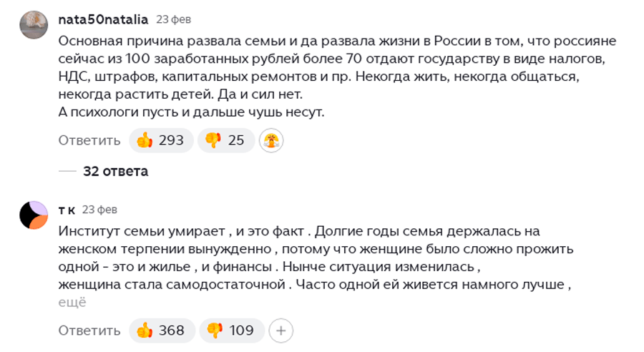Image resolution: width=644 pixels, height=352 pixels.
Task: Reply to т к's comment with Ответить
Action: coord(89,331)
